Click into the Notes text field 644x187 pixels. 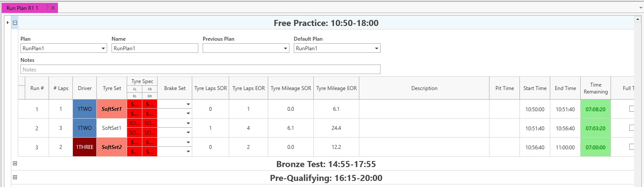200,69
